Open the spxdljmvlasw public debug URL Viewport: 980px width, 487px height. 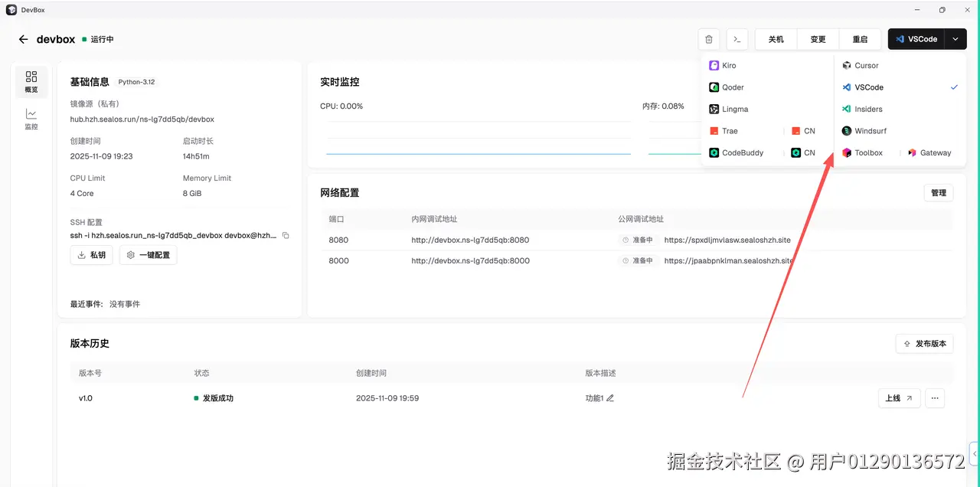pyautogui.click(x=727, y=240)
